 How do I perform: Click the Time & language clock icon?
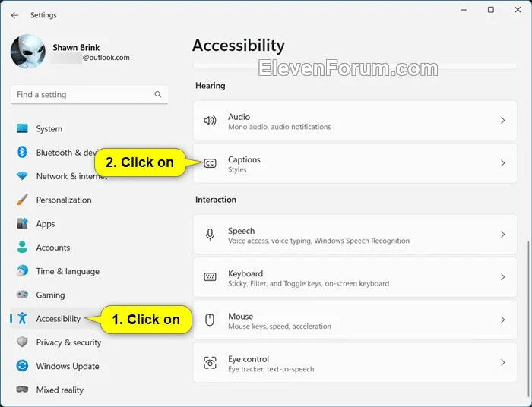point(22,271)
